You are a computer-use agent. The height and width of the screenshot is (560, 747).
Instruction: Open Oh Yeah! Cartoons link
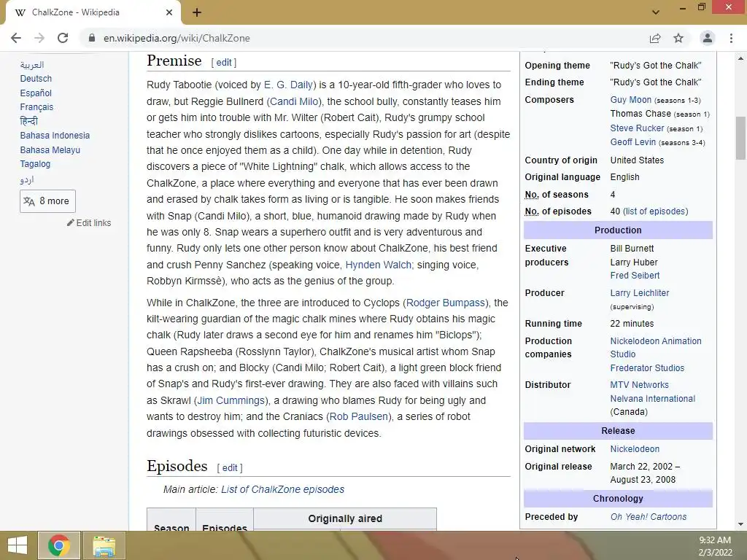[x=649, y=517]
